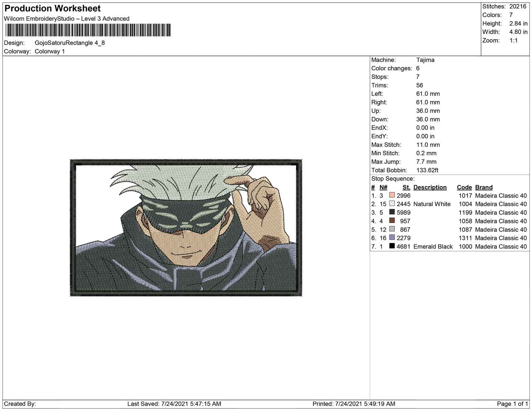
Task: Click the Printed timestamp in footer
Action: (354, 404)
